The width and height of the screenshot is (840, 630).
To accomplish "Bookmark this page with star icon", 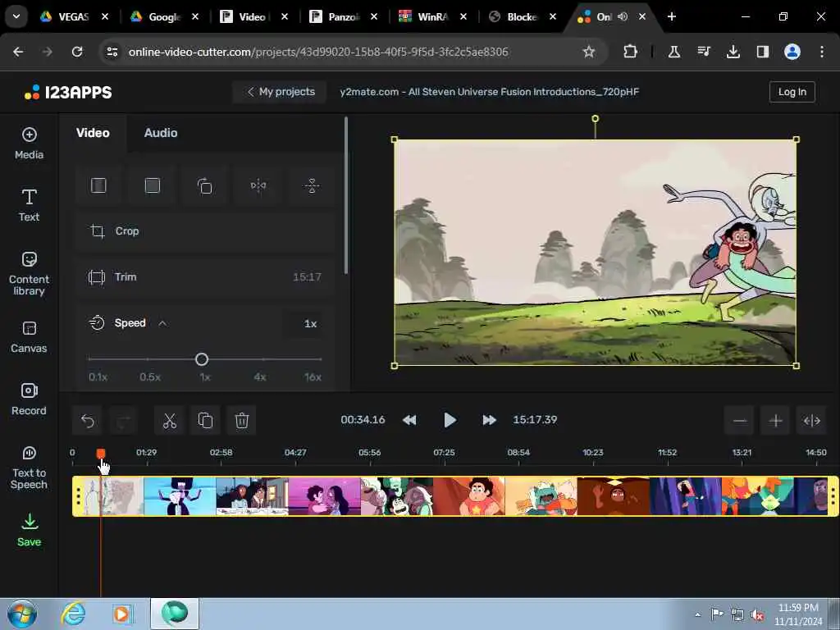I will (589, 52).
